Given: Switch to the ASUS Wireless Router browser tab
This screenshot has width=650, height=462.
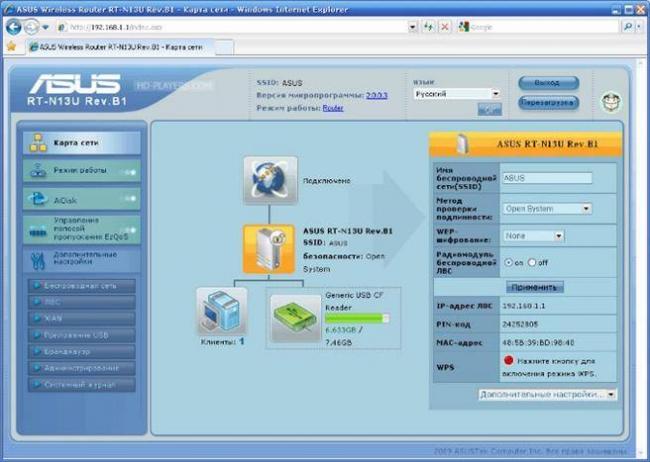Looking at the screenshot, I should pyautogui.click(x=120, y=47).
